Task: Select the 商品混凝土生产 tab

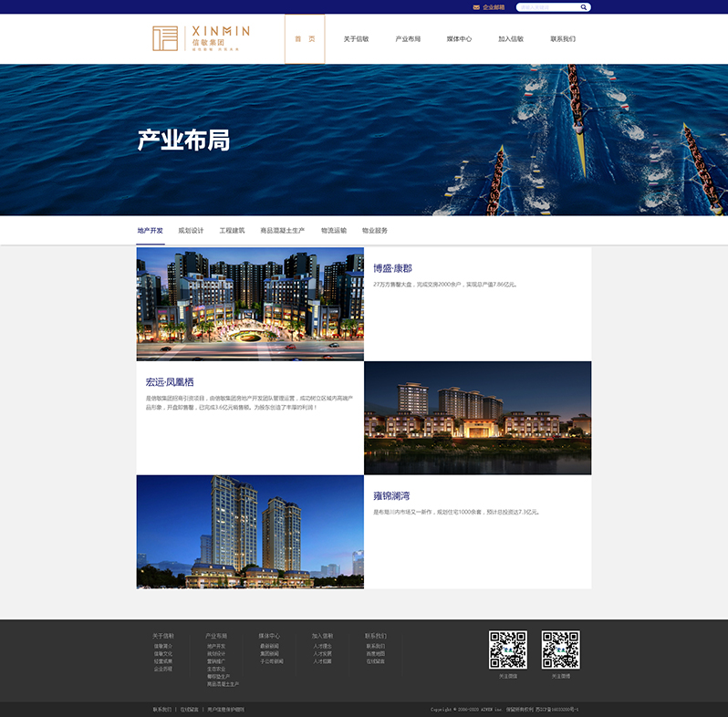Action: coord(283,231)
